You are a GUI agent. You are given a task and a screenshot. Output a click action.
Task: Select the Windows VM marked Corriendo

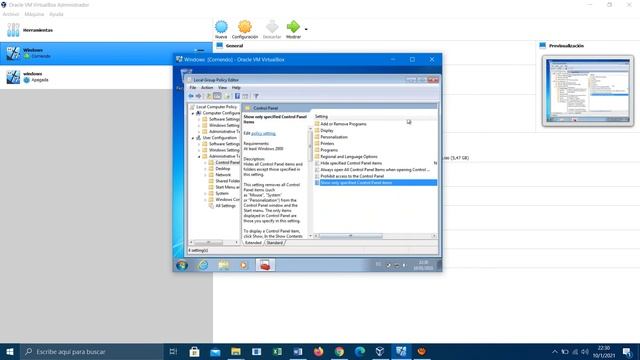click(x=106, y=53)
